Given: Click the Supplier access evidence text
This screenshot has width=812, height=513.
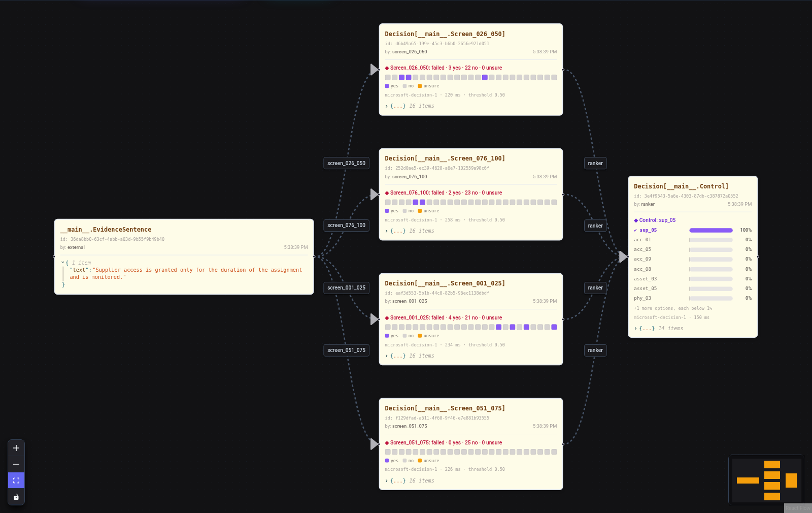Looking at the screenshot, I should pyautogui.click(x=186, y=274).
